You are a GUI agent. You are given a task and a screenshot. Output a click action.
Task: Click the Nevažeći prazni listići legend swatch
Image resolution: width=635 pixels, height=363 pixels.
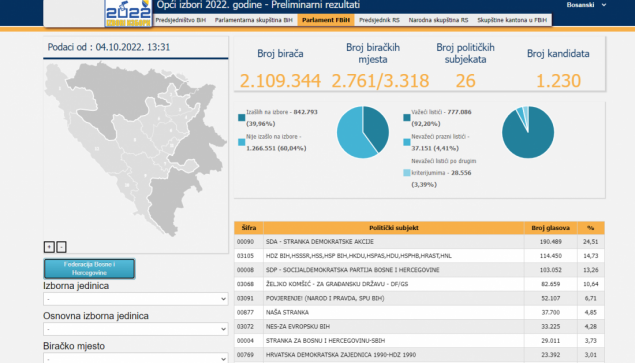point(407,142)
